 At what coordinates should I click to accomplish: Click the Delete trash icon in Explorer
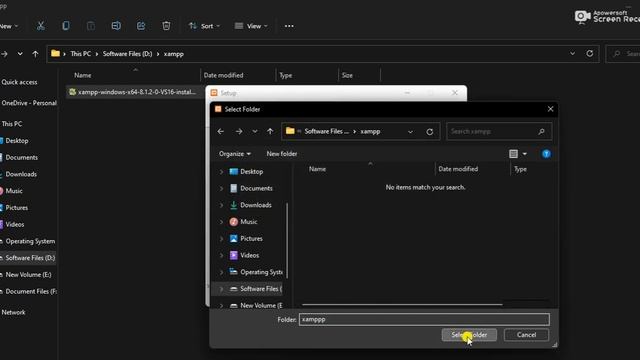click(x=166, y=26)
